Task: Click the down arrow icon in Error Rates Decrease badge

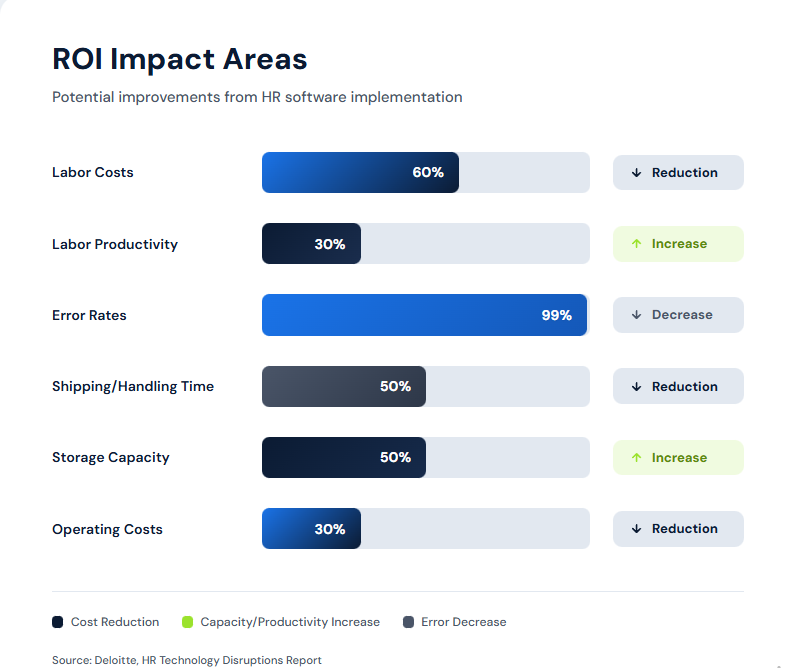Action: click(x=636, y=315)
